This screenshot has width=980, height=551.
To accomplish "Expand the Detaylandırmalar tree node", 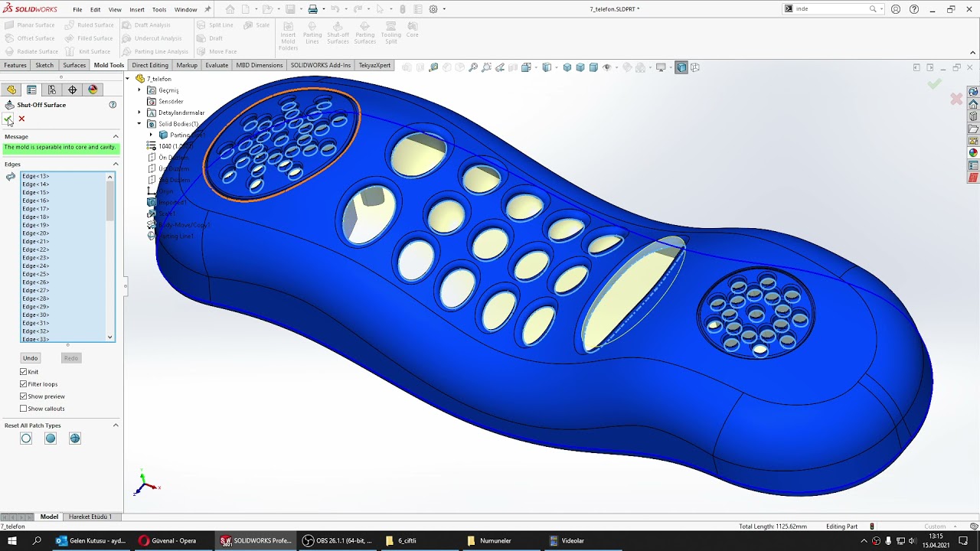I will (x=139, y=112).
